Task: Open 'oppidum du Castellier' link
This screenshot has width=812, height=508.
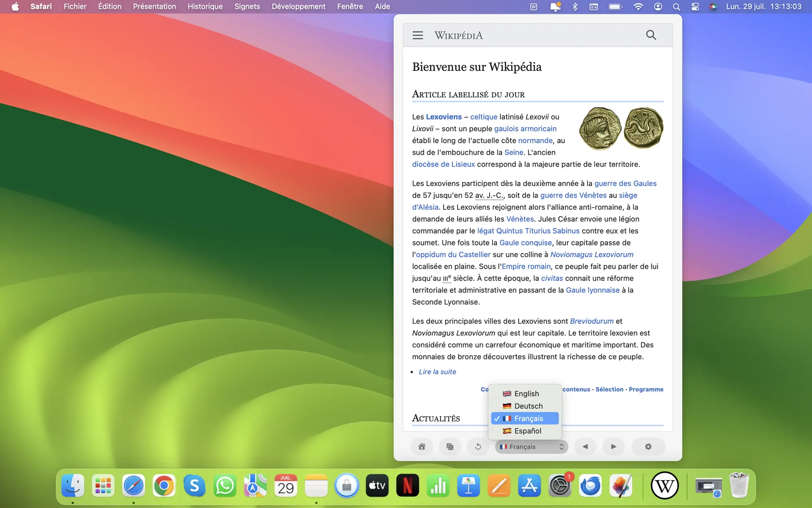Action: pos(453,254)
